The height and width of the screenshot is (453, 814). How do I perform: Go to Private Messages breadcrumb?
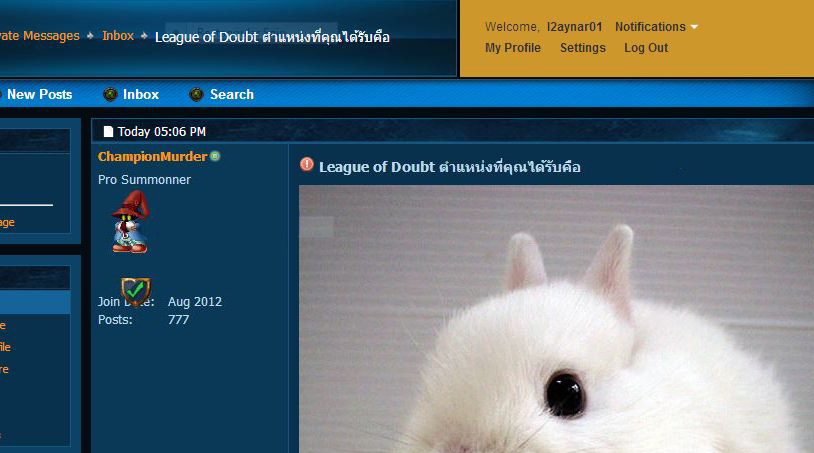39,36
